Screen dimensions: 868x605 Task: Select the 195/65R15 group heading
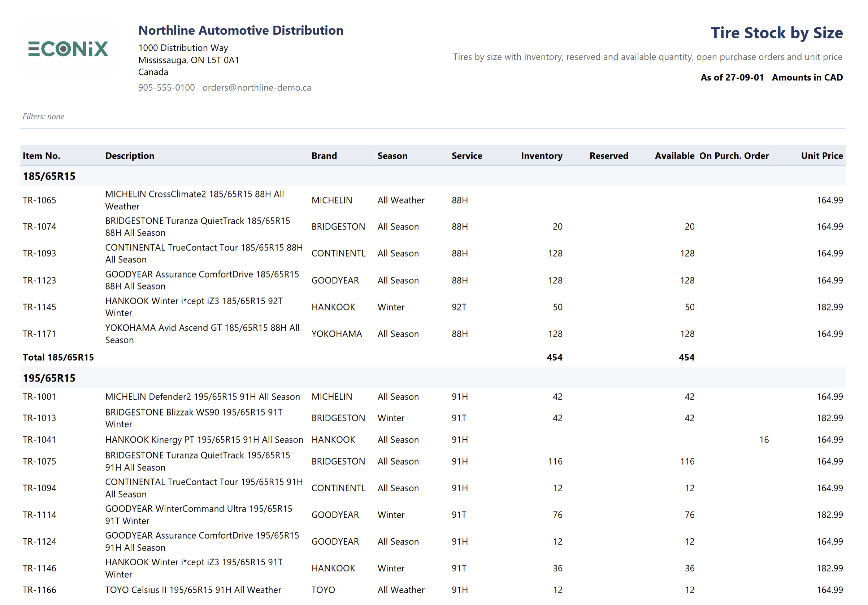[49, 378]
